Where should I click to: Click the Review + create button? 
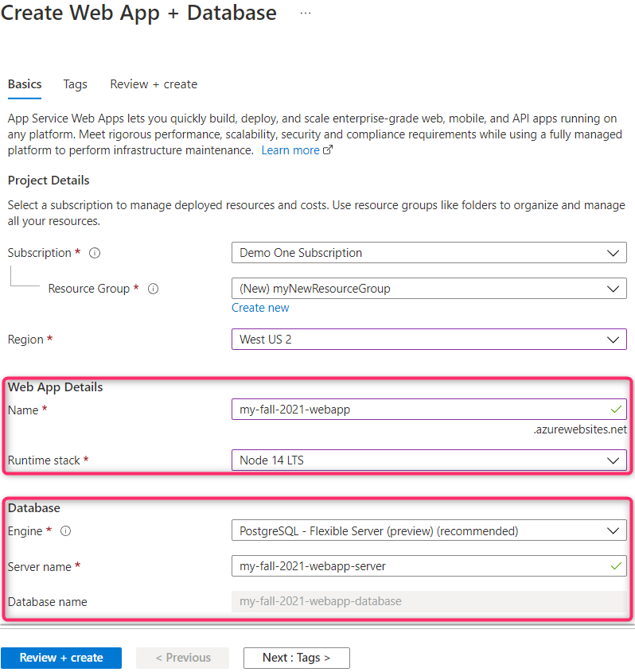point(61,658)
